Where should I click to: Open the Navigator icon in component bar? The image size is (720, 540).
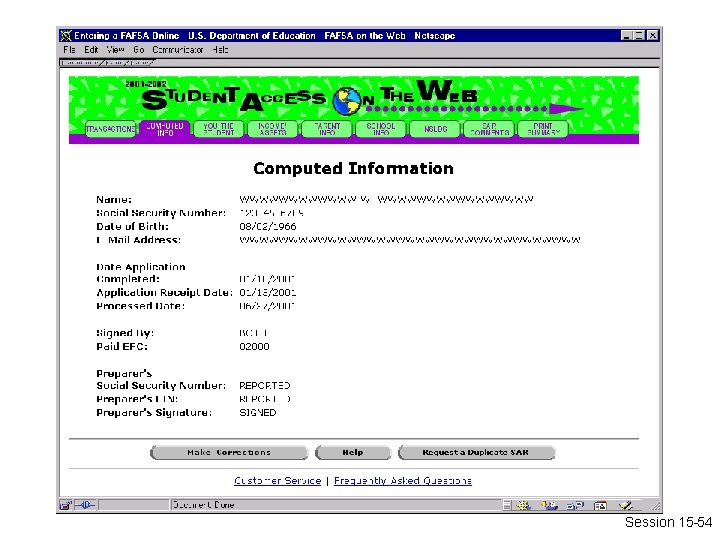pos(523,505)
